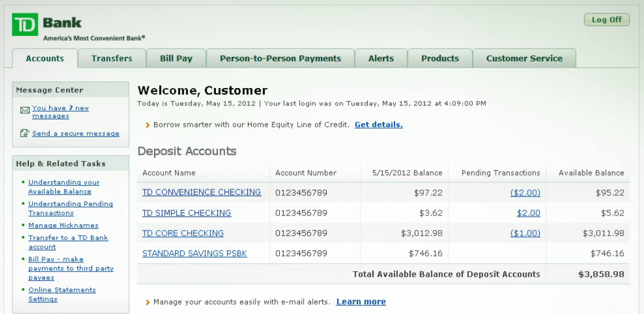Viewport: 644px width, 314px height.
Task: Click the Available Balance column header
Action: pyautogui.click(x=591, y=173)
